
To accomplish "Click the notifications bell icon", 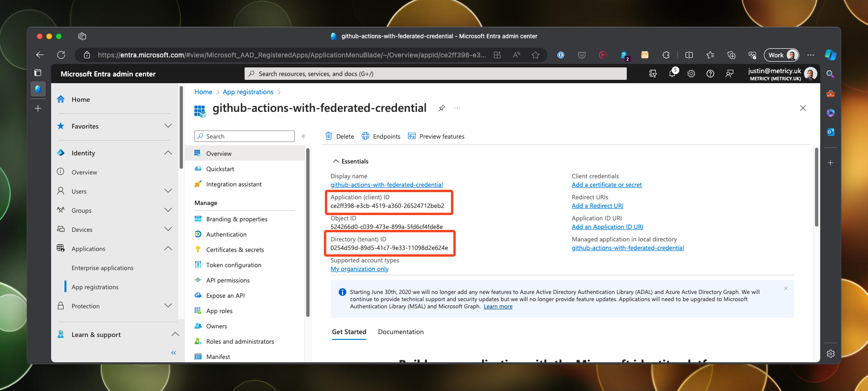I will coord(672,74).
